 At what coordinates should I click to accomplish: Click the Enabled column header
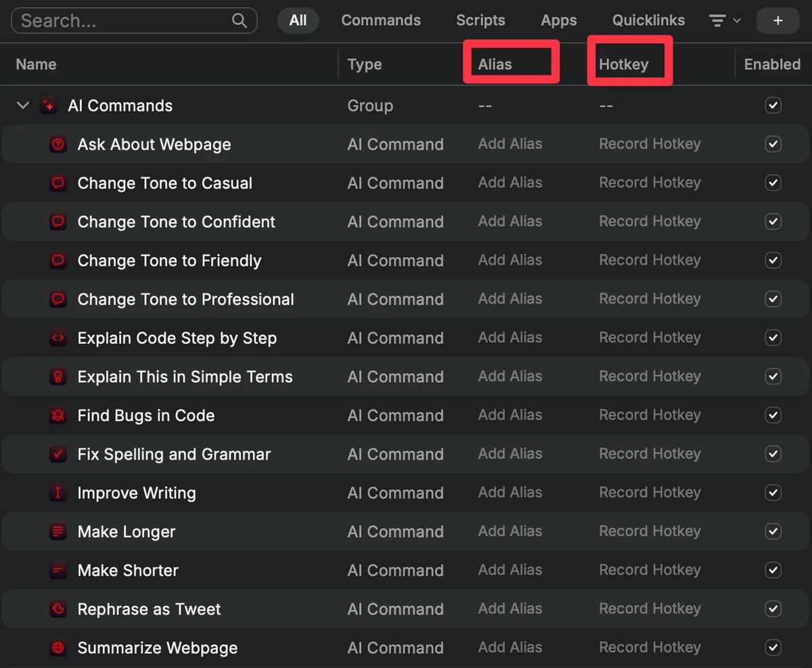click(772, 64)
